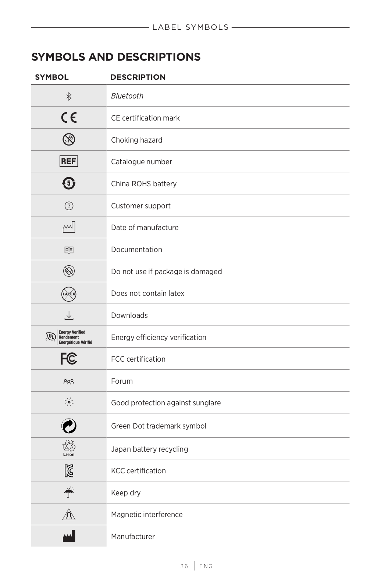Viewport: 381px width, 588px height.
Task: Select the Green Dot trademark symbol
Action: [x=69, y=426]
